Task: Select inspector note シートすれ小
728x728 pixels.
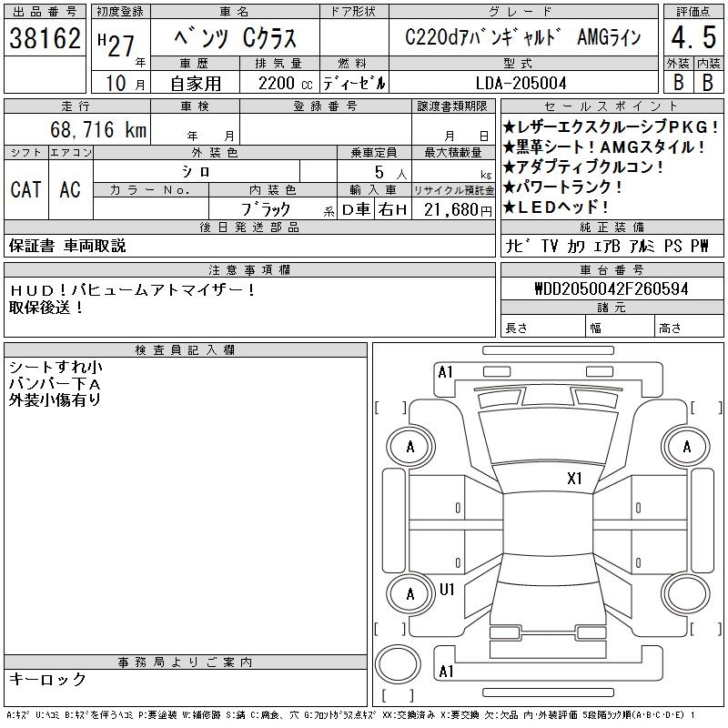Action: pyautogui.click(x=56, y=367)
